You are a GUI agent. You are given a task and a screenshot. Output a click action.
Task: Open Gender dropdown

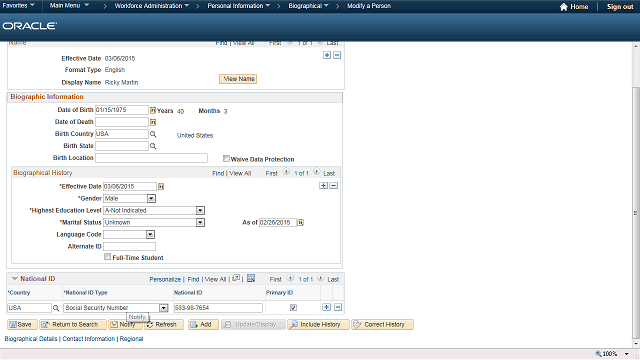pos(151,199)
